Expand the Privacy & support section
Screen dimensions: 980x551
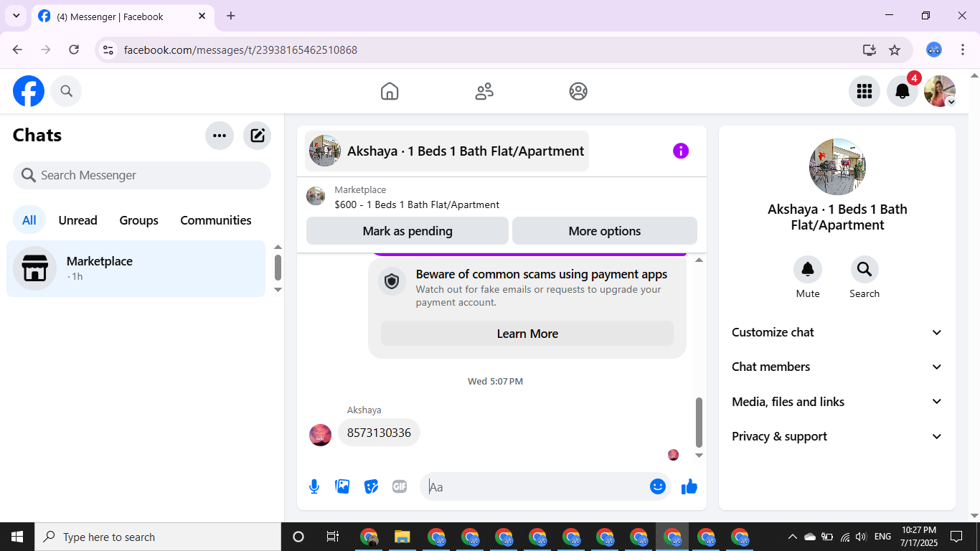(x=837, y=436)
